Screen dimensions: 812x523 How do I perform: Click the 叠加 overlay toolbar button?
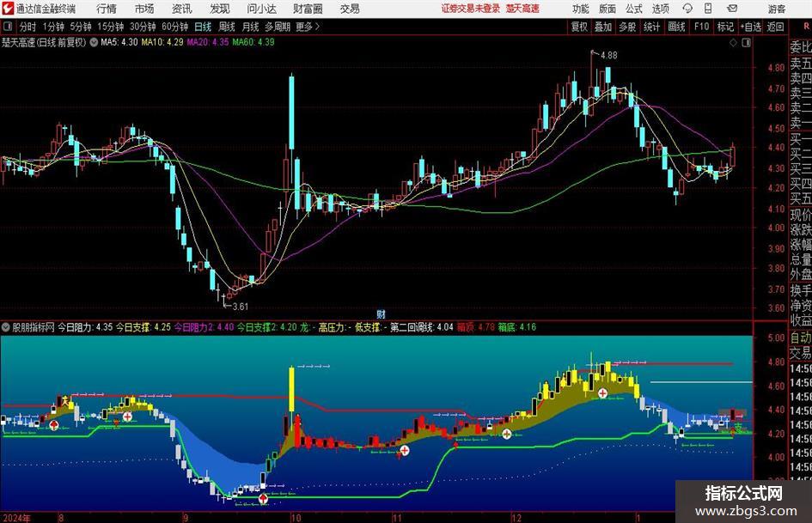pos(603,27)
